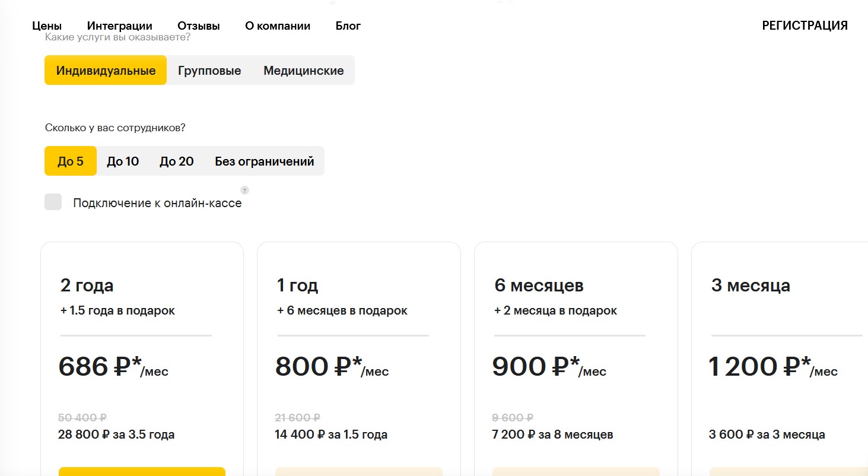Go to the Интеграции page
The height and width of the screenshot is (476, 868).
click(x=119, y=26)
